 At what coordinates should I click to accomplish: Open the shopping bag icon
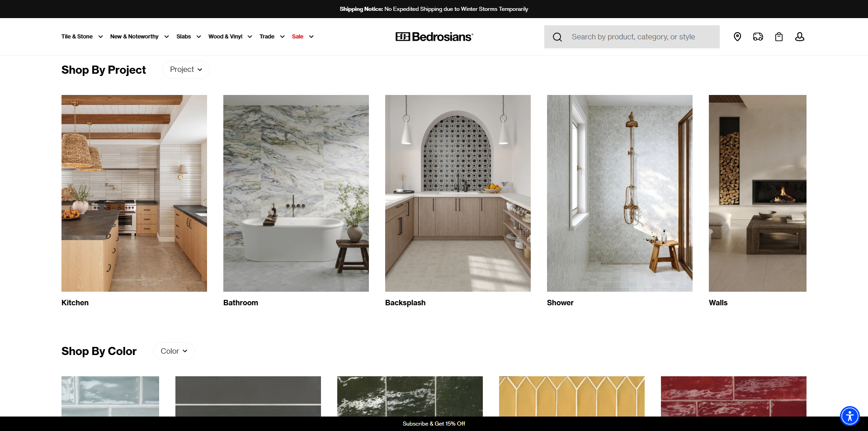coord(778,37)
